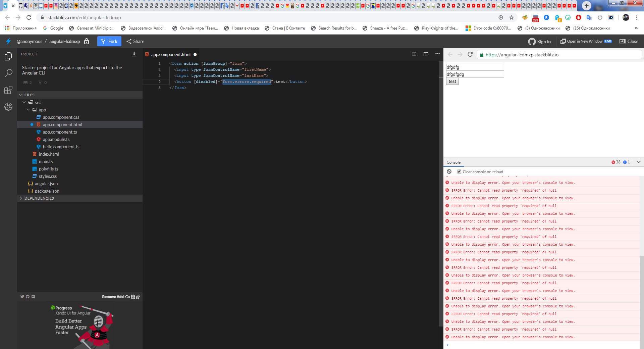Open the @anonymous user link
Image resolution: width=644 pixels, height=349 pixels.
pos(30,41)
